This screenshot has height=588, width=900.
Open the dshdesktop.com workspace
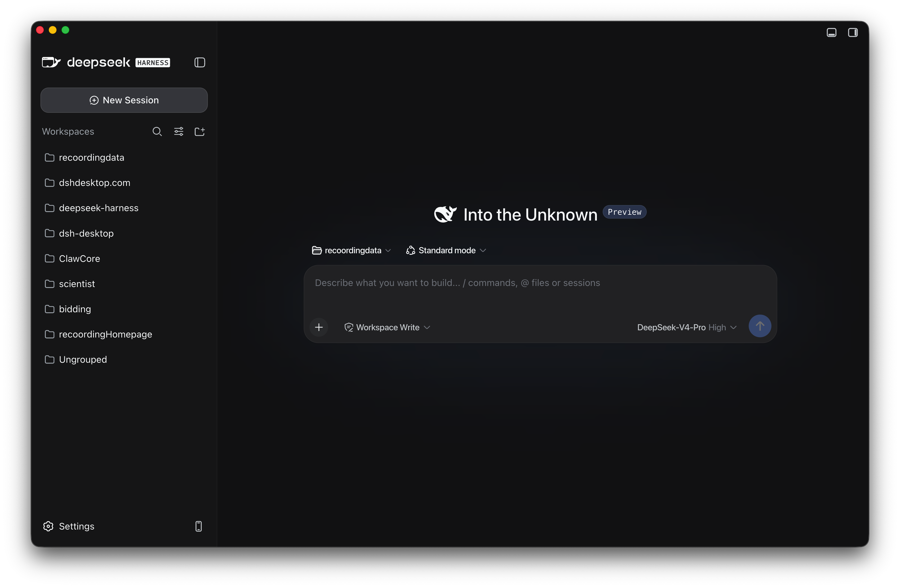tap(124, 183)
